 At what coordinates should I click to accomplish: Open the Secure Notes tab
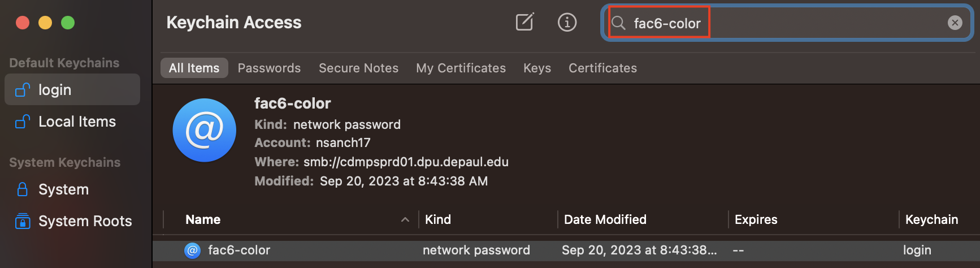point(358,68)
